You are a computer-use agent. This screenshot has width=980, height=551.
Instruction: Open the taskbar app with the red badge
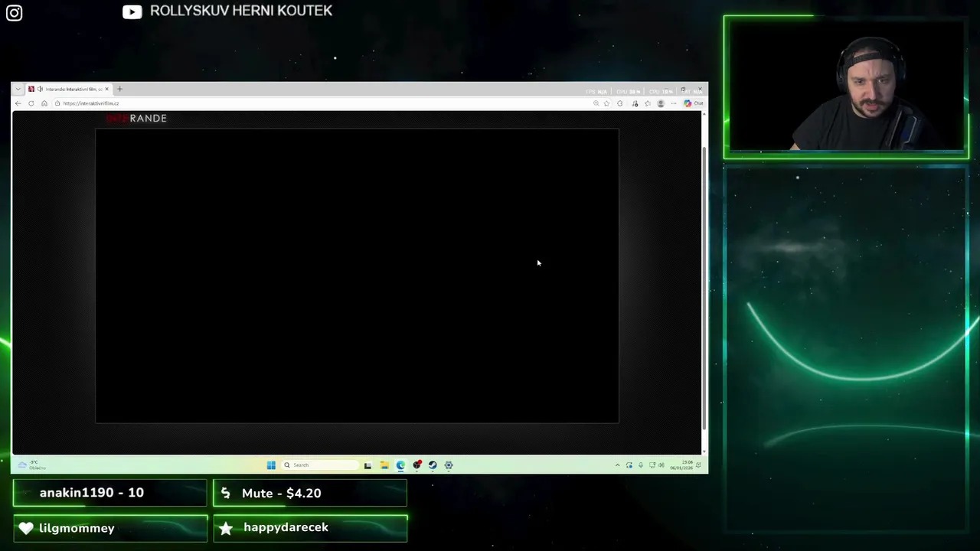(417, 465)
